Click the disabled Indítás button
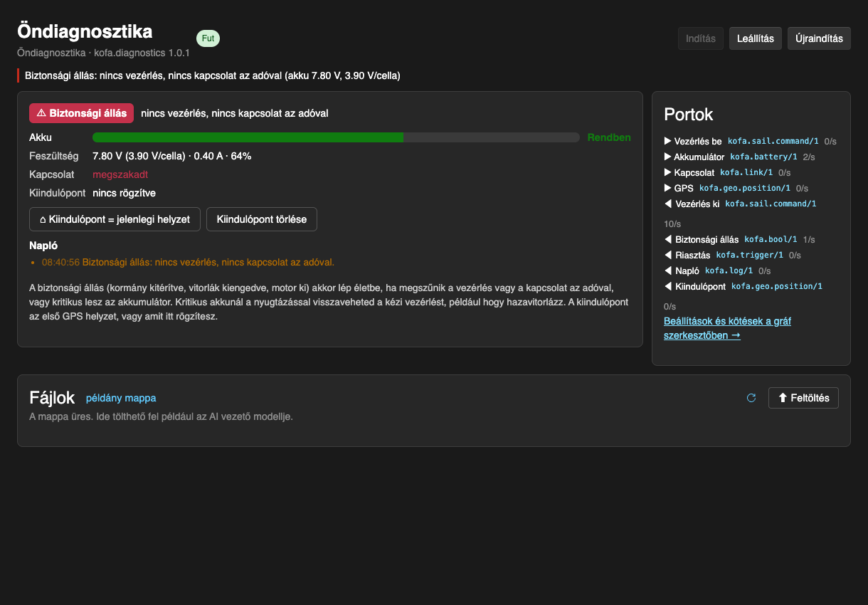 coord(701,38)
